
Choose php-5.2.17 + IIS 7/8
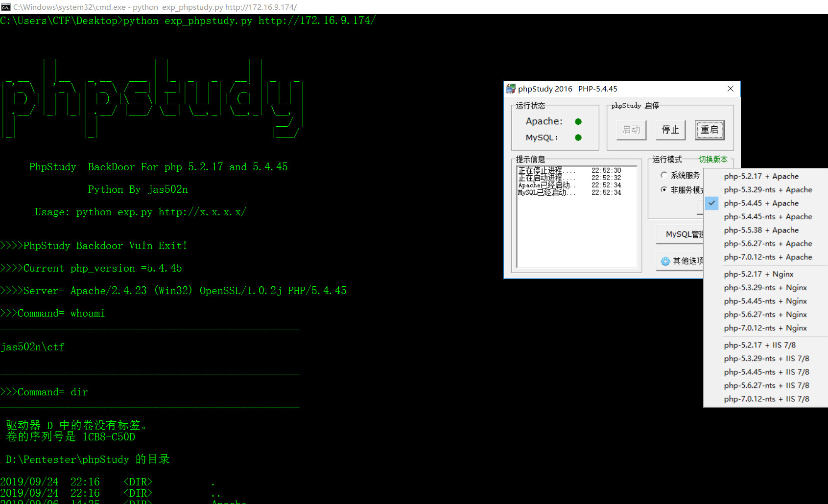[766, 345]
